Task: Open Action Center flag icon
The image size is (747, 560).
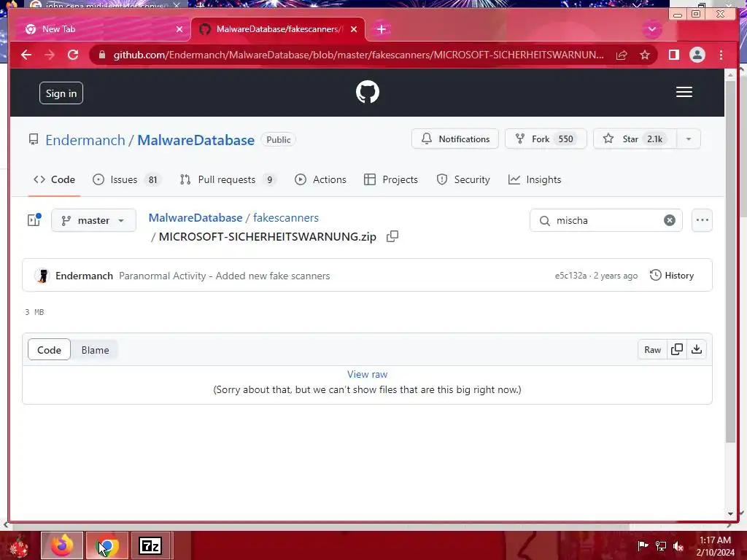Action: [x=643, y=545]
